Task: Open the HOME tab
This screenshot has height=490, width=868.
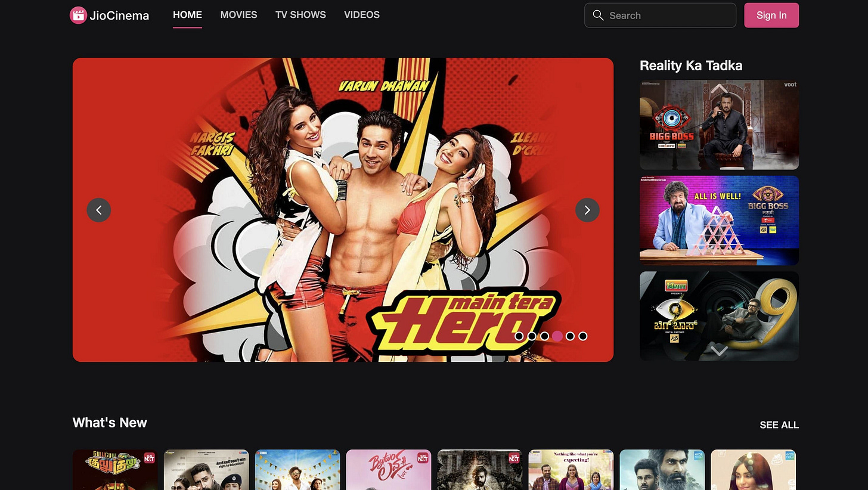Action: point(187,15)
